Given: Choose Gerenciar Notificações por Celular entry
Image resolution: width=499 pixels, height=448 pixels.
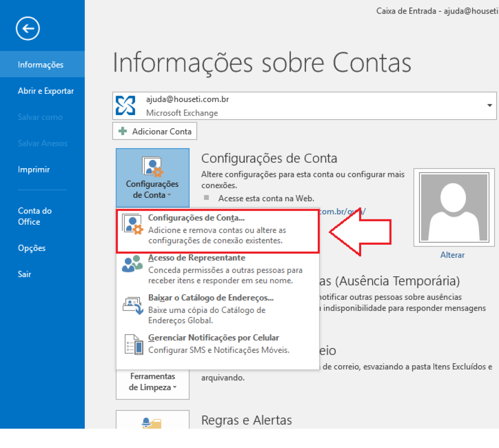Looking at the screenshot, I should click(x=218, y=344).
